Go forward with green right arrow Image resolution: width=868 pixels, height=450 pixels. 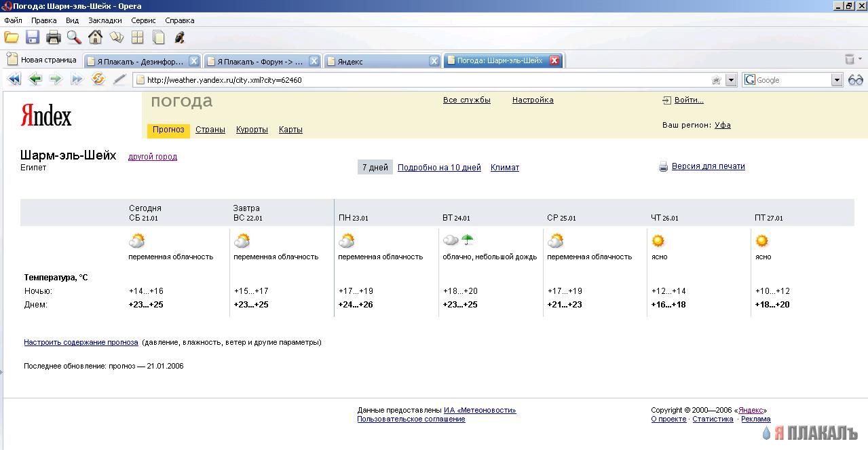coord(56,79)
